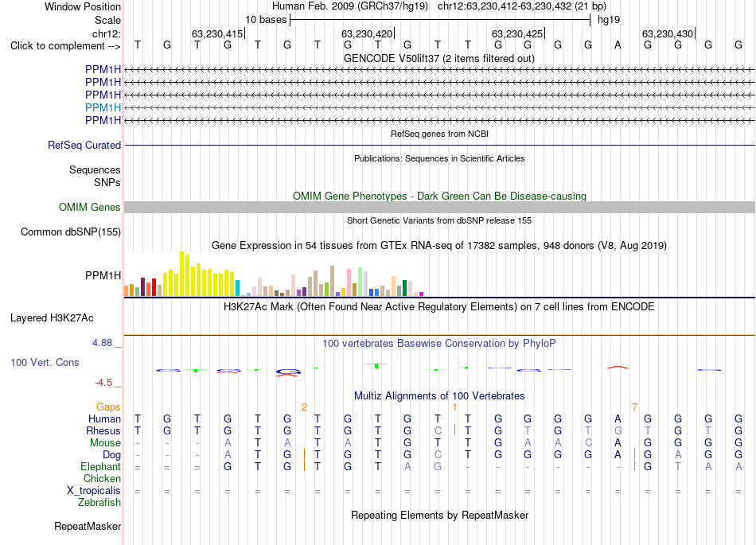Click the 63,230,420 position marker
Viewport: 756px width, 545px height.
click(368, 33)
